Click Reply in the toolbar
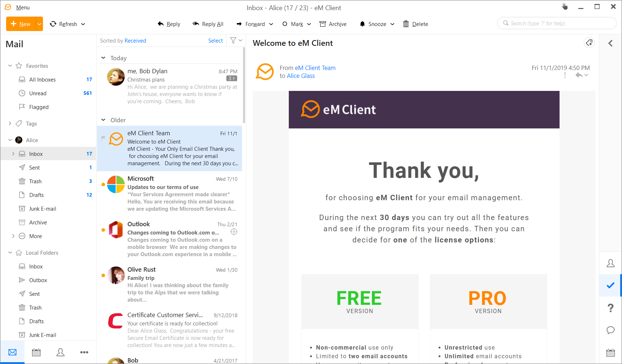Image resolution: width=622 pixels, height=364 pixels. 169,24
